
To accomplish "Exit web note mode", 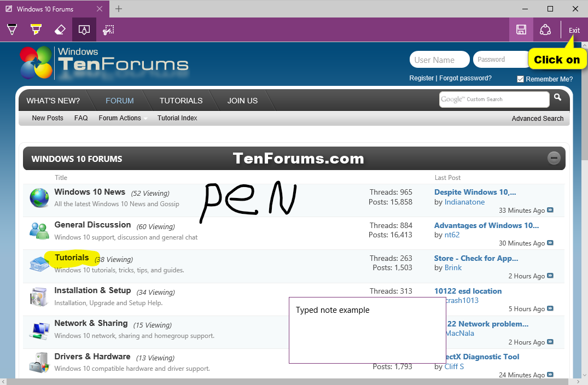I will pos(574,31).
